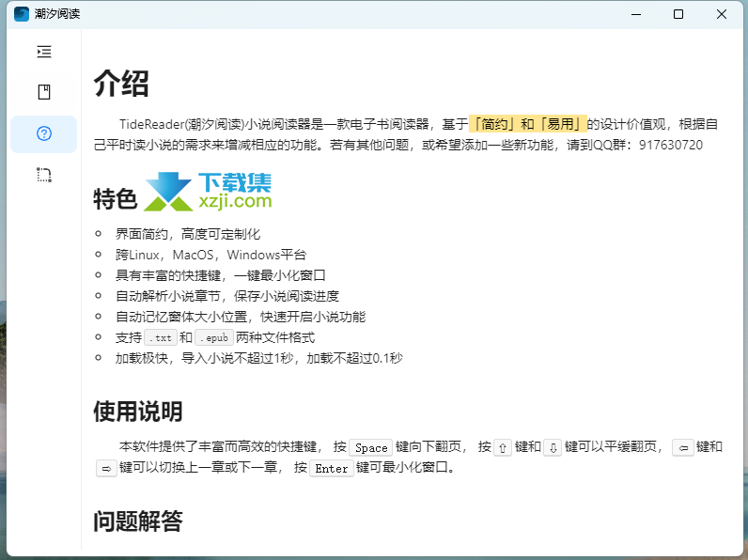This screenshot has height=560, width=748.
Task: Open the table of contents sidebar icon
Action: 44,52
